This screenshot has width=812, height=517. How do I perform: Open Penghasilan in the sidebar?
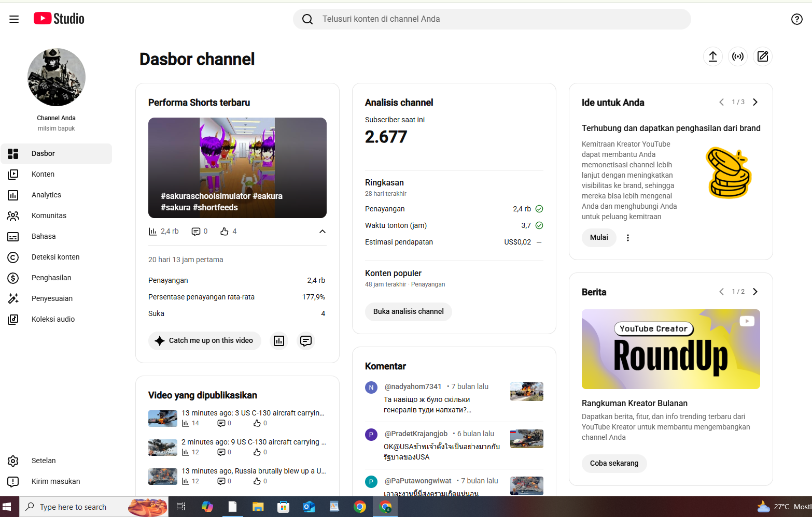tap(57, 278)
